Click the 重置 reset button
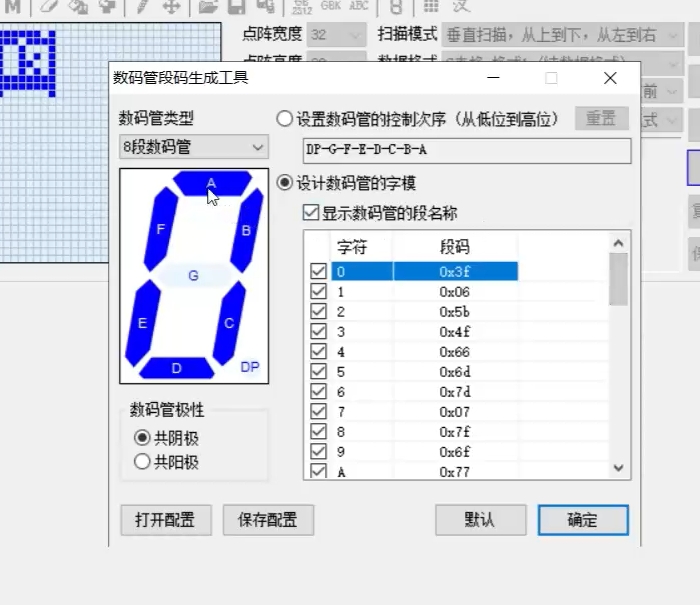The height and width of the screenshot is (605, 700). click(x=602, y=118)
